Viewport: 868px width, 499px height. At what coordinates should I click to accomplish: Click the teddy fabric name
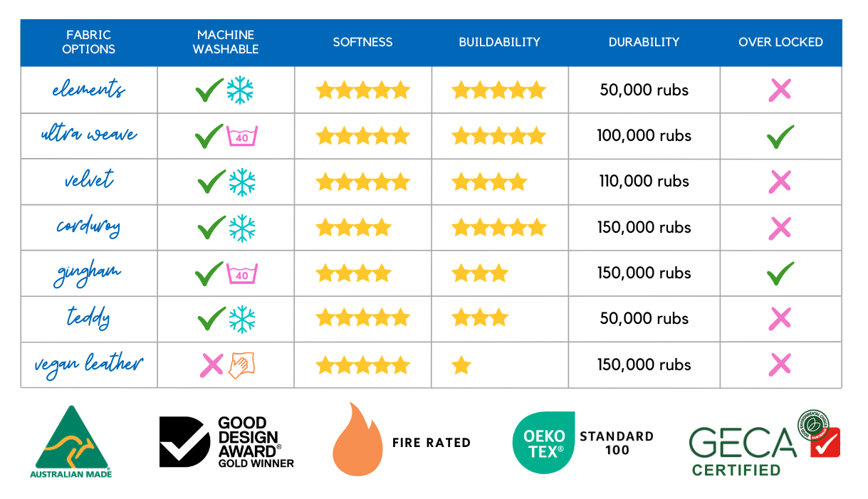88,318
